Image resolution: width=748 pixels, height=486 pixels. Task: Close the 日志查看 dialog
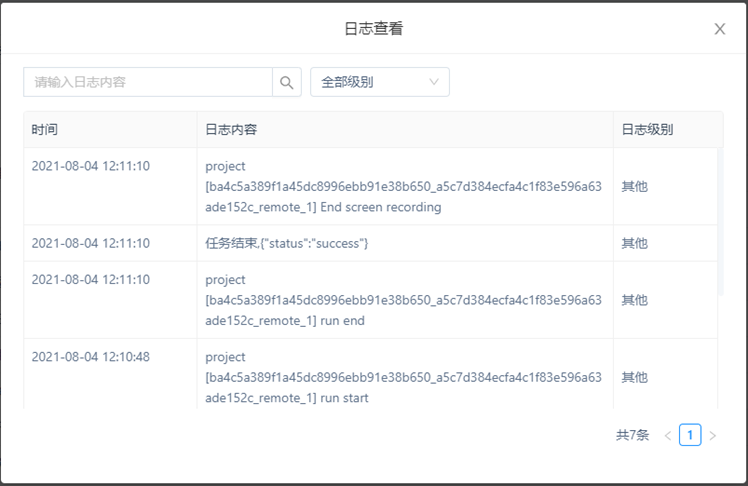tap(719, 29)
